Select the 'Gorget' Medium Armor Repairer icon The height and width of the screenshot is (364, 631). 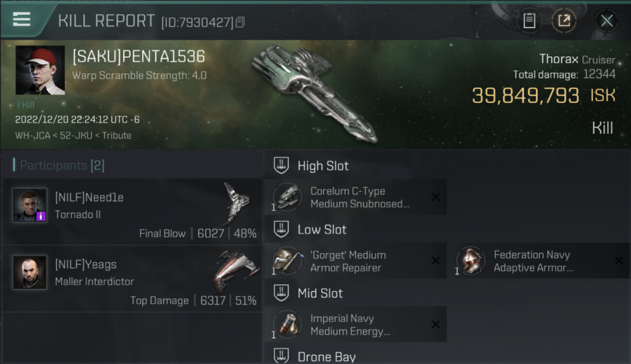coord(287,261)
